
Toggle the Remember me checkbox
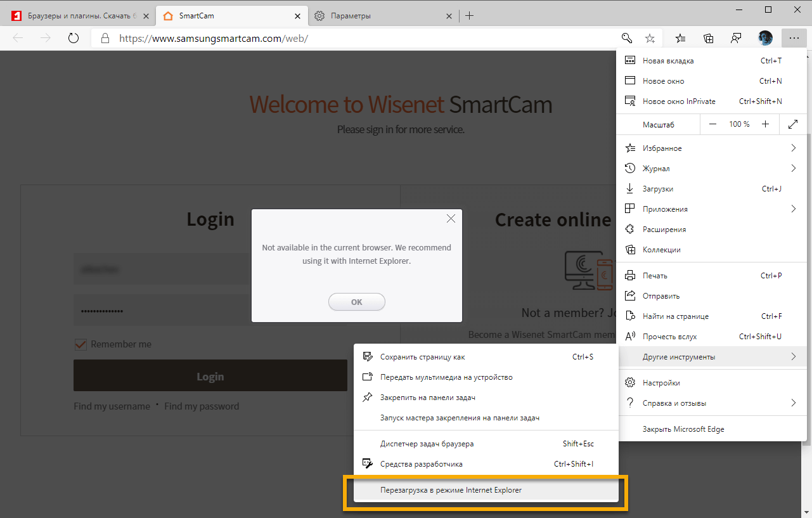(81, 344)
